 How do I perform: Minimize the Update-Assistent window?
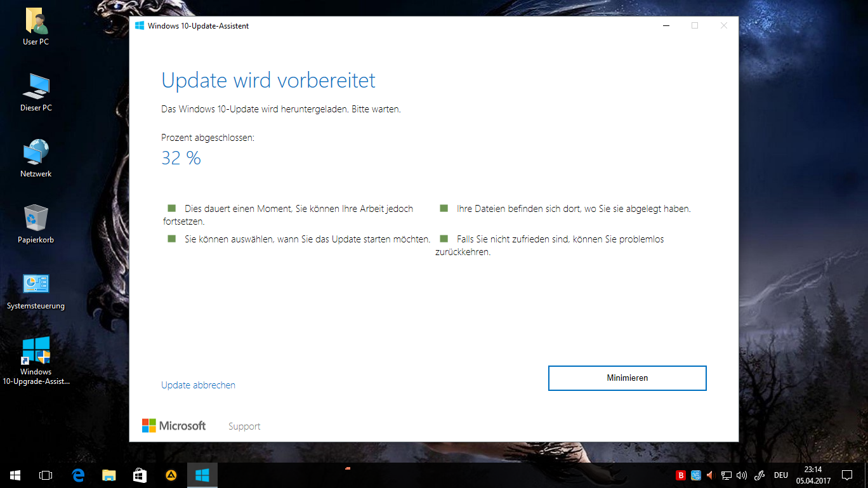[666, 25]
